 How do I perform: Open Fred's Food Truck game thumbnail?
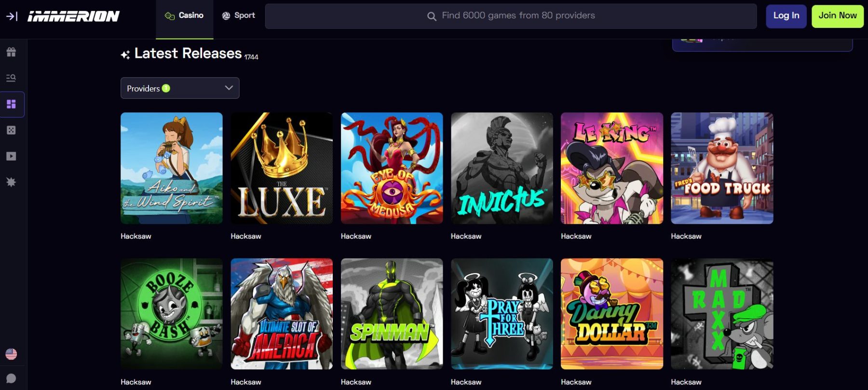[722, 168]
